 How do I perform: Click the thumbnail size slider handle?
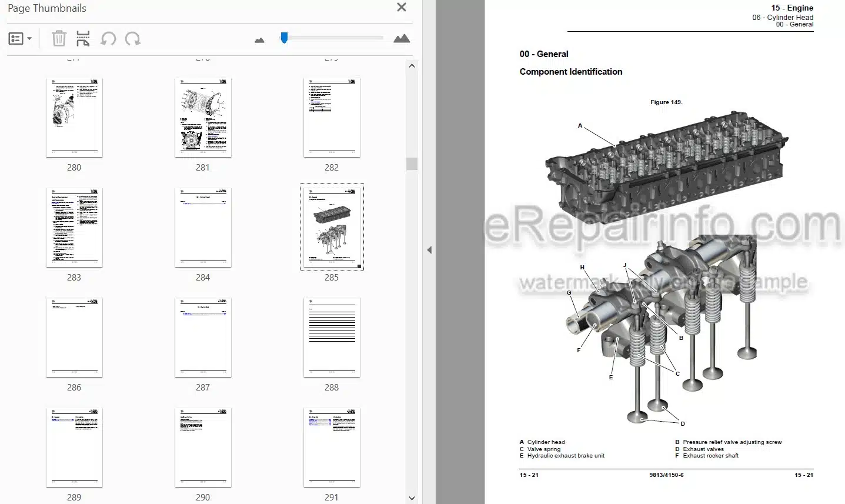pyautogui.click(x=284, y=38)
